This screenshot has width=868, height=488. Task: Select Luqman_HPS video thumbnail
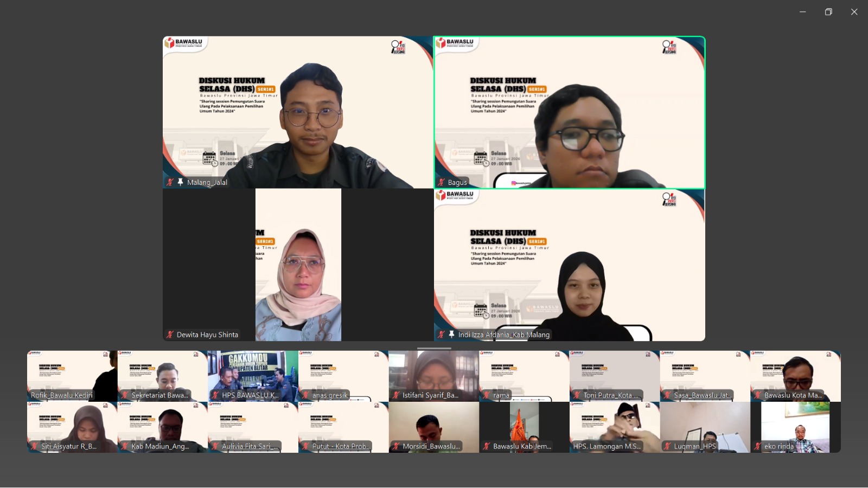pos(705,427)
